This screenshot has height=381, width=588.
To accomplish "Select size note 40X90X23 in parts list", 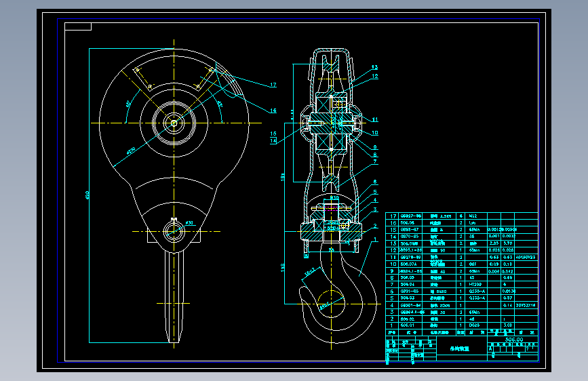I will pyautogui.click(x=526, y=257).
